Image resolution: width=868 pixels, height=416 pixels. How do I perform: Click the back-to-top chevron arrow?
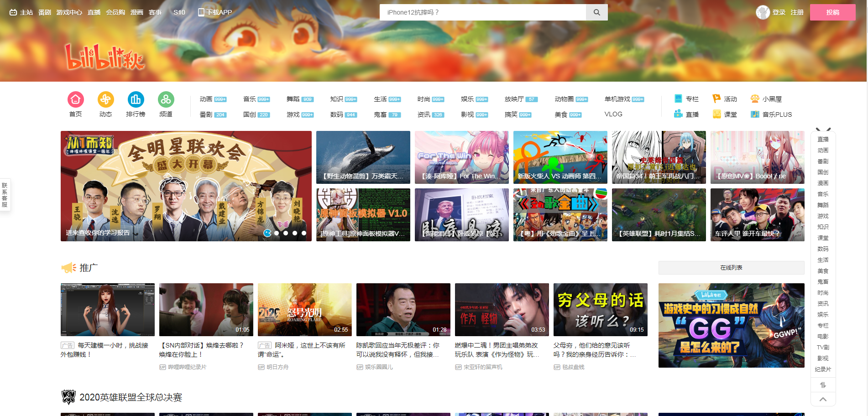823,399
